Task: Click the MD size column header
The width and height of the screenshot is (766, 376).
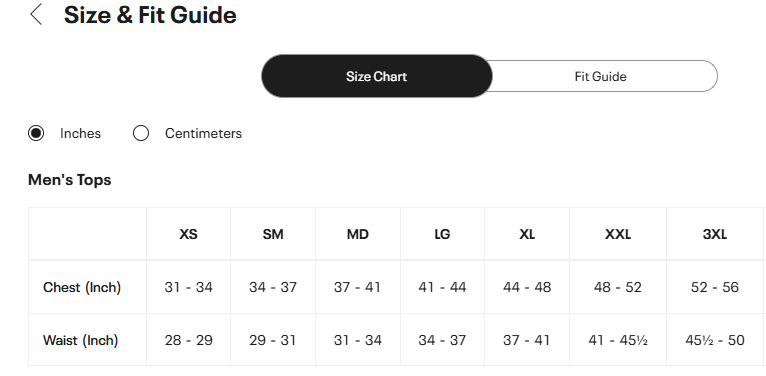Action: coord(358,234)
